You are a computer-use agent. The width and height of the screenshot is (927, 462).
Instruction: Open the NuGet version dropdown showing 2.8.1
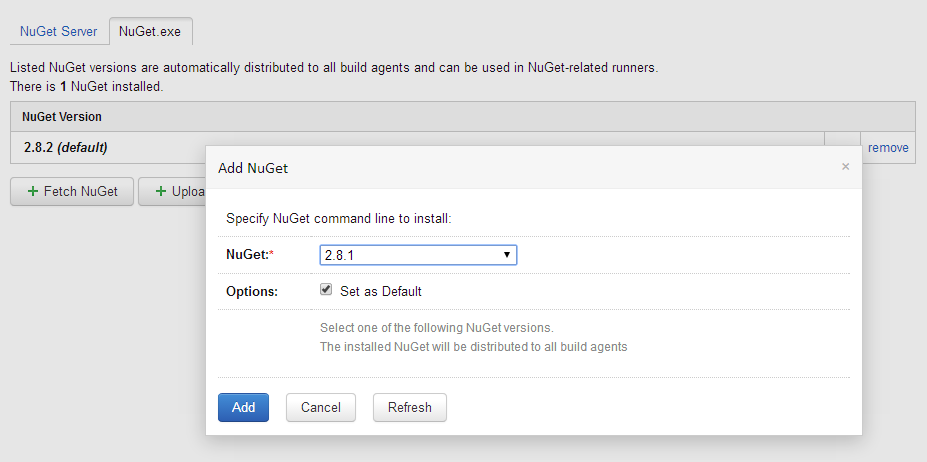pos(418,255)
